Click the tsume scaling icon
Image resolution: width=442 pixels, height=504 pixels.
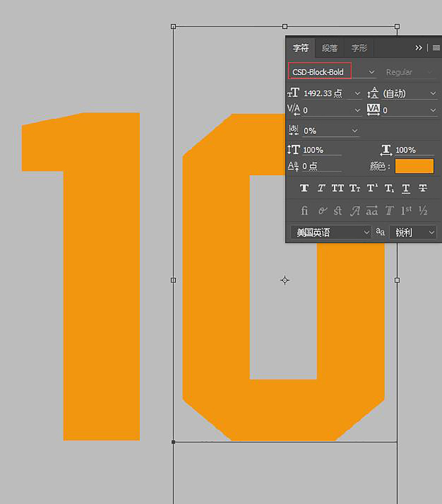(x=293, y=130)
